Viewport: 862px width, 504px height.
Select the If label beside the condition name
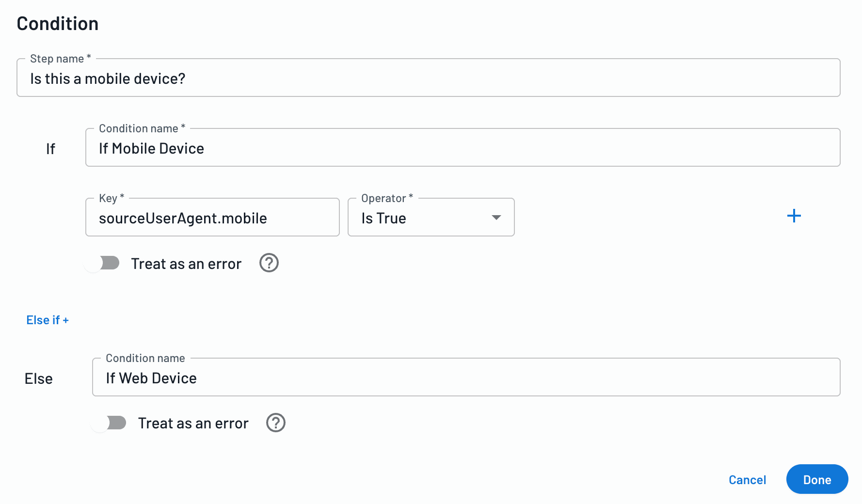pyautogui.click(x=50, y=148)
